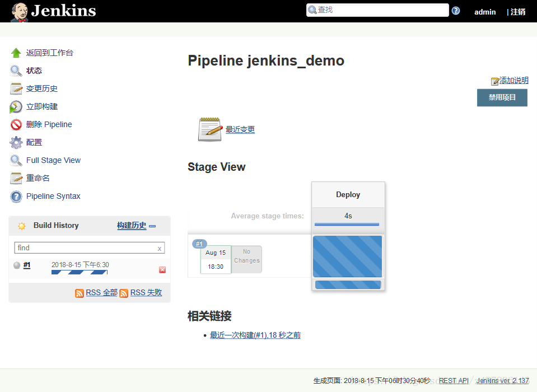Open the 构建历史 trend link
The height and width of the screenshot is (392, 537).
[x=132, y=225]
